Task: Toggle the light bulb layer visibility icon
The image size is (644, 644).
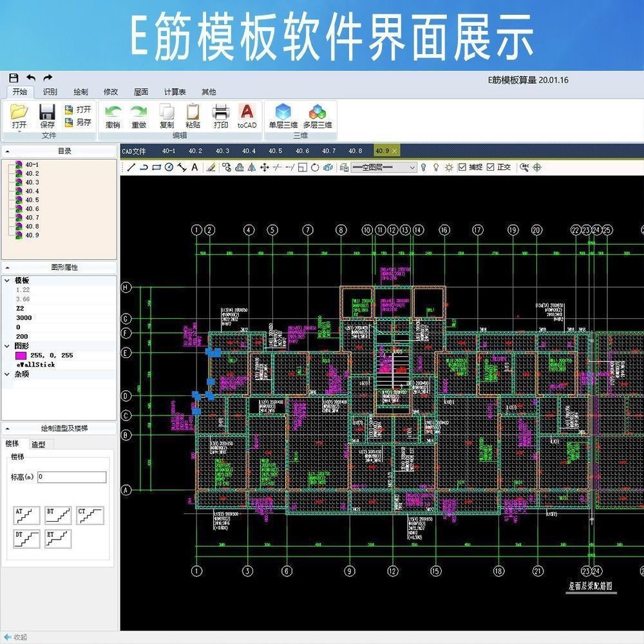Action: coord(425,167)
